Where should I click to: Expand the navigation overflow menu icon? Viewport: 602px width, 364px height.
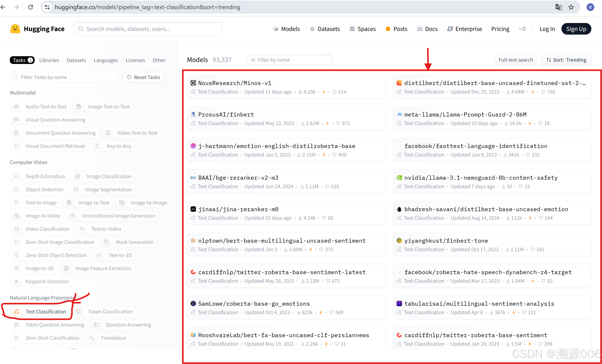tap(522, 29)
